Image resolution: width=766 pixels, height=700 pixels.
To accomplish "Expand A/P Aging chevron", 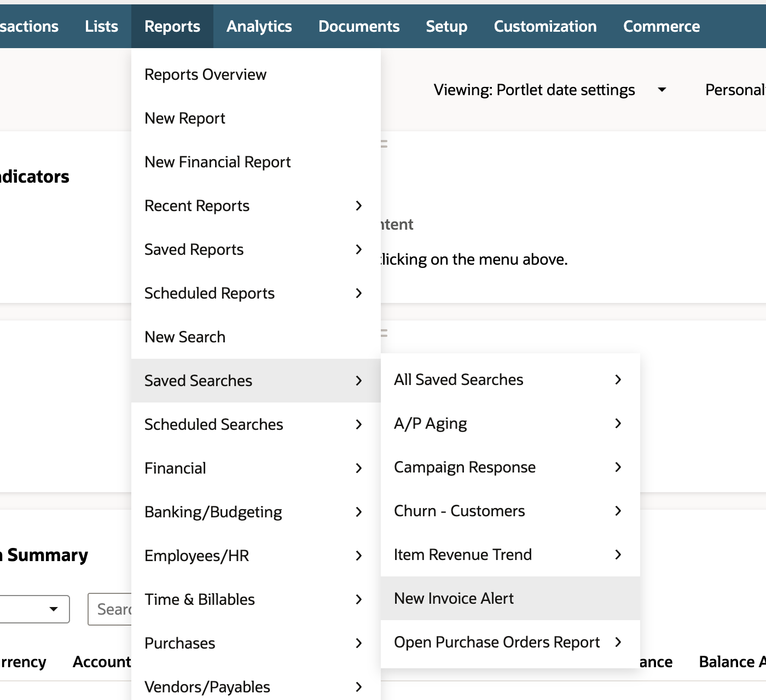I will 618,423.
